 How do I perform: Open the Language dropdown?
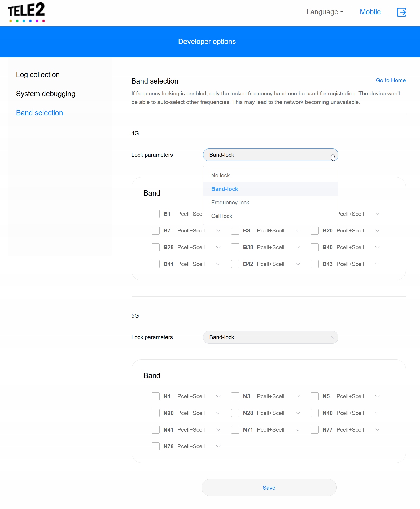(x=325, y=12)
